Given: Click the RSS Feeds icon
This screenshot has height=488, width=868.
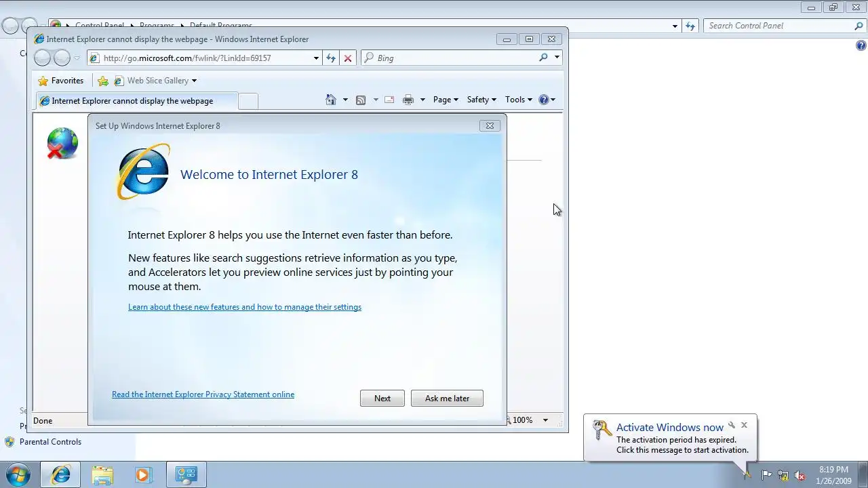Looking at the screenshot, I should [x=361, y=100].
